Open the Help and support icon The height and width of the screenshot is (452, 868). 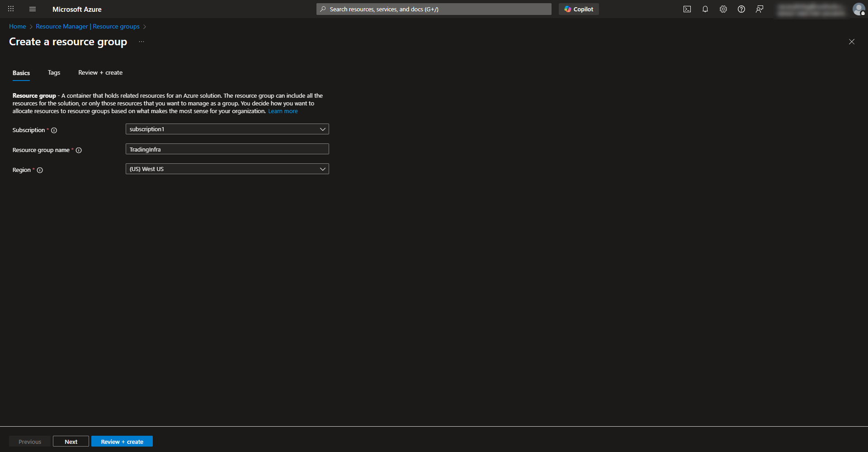[x=741, y=9]
